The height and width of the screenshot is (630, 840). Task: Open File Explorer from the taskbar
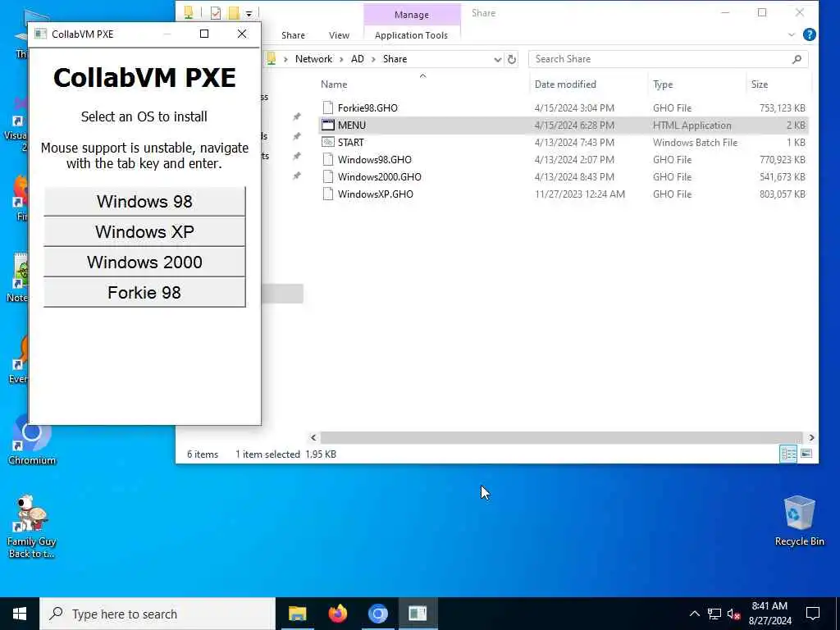tap(297, 614)
